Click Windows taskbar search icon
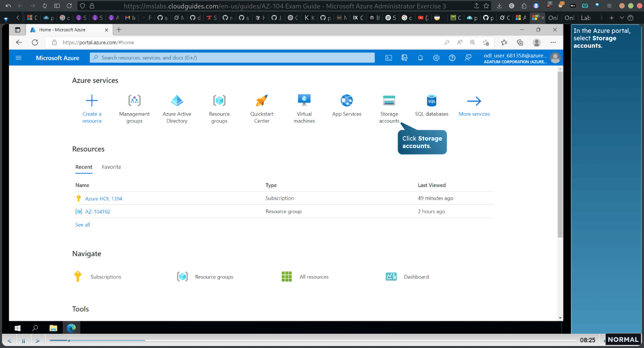The width and height of the screenshot is (644, 348). click(35, 328)
